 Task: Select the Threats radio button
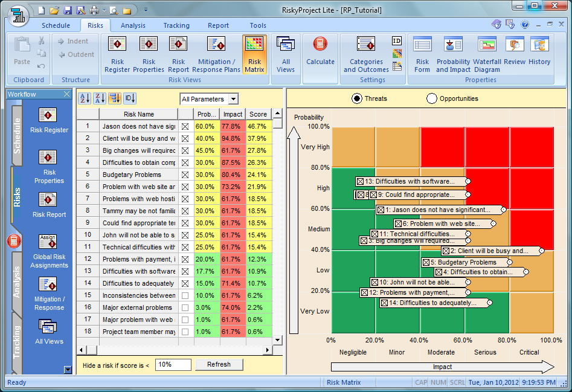click(x=356, y=98)
